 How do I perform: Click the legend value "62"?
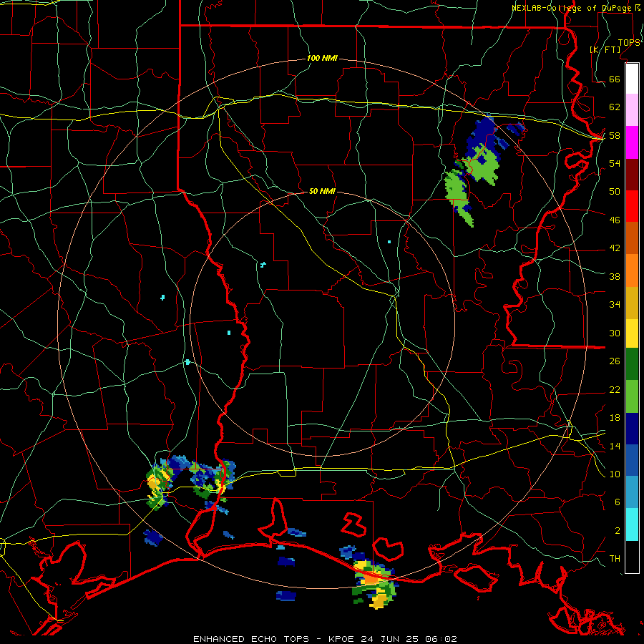(615, 107)
